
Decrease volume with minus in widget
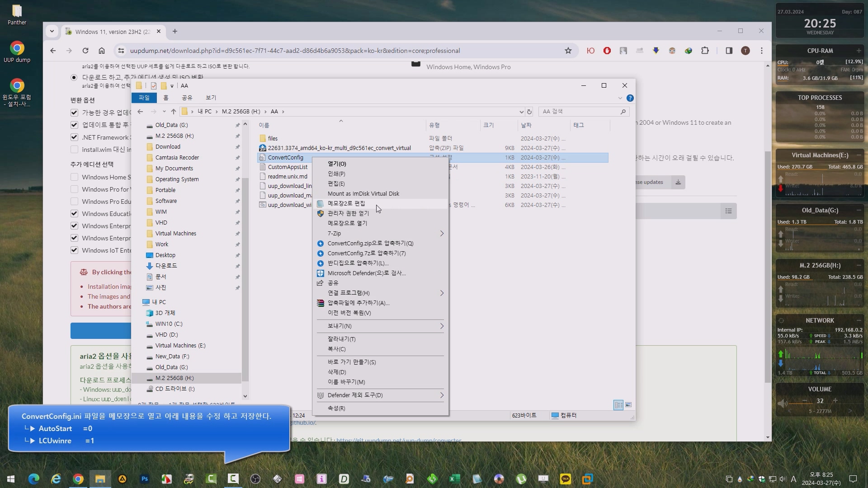[804, 401]
